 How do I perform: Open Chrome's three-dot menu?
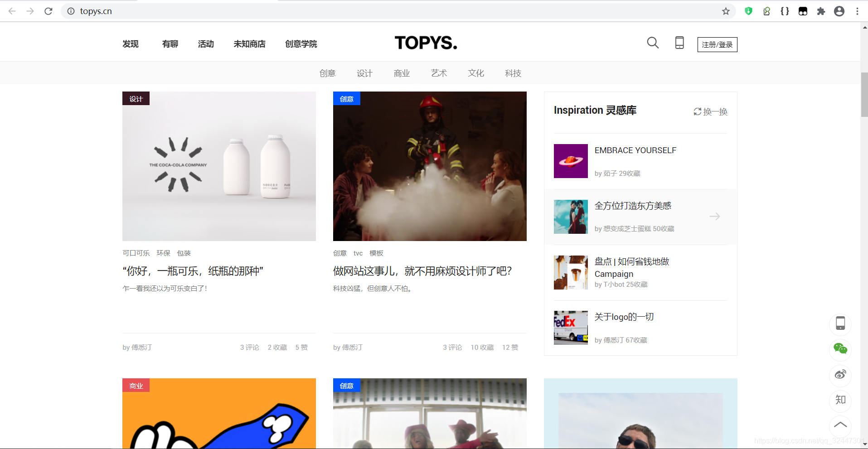tap(857, 11)
